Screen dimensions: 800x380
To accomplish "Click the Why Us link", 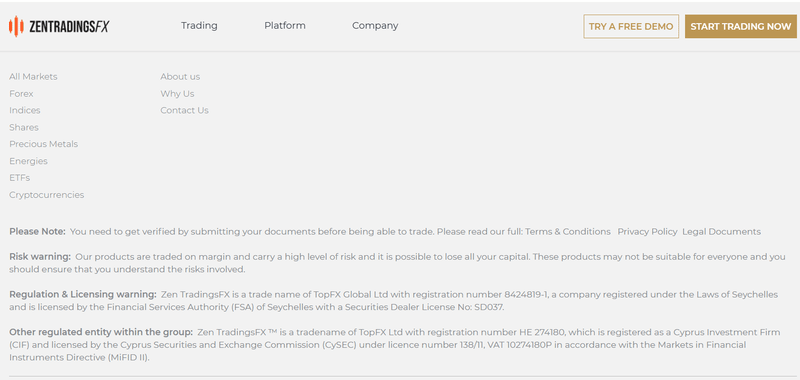I will coord(177,94).
